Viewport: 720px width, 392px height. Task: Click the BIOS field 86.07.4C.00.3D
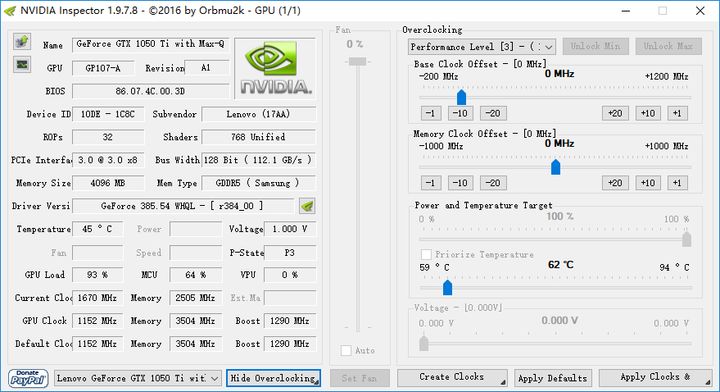click(151, 91)
